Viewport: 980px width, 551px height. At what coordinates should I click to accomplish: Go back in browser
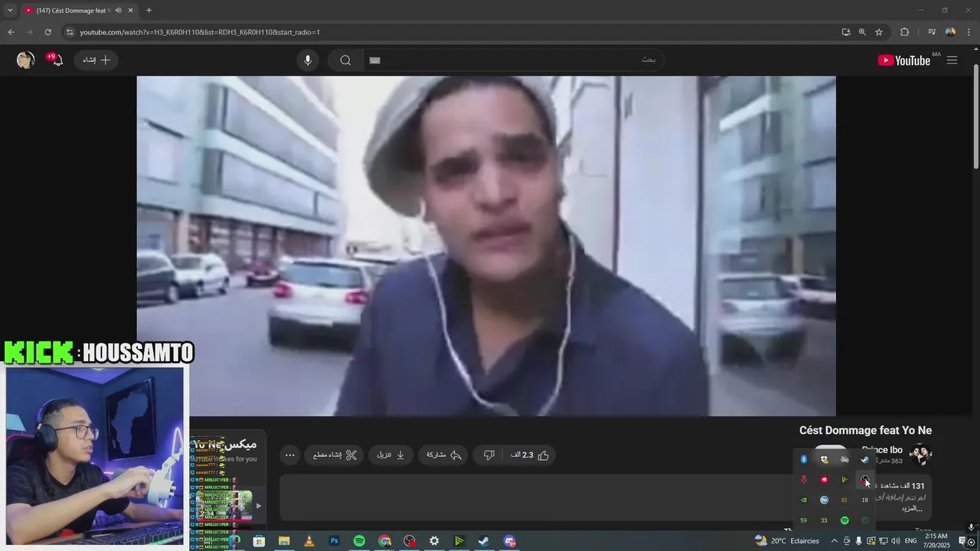click(x=11, y=32)
